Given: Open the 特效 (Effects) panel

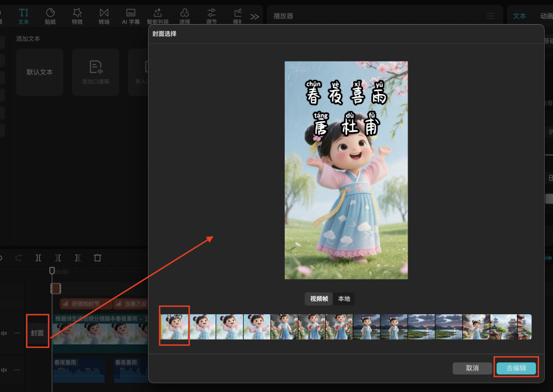Looking at the screenshot, I should coord(77,16).
